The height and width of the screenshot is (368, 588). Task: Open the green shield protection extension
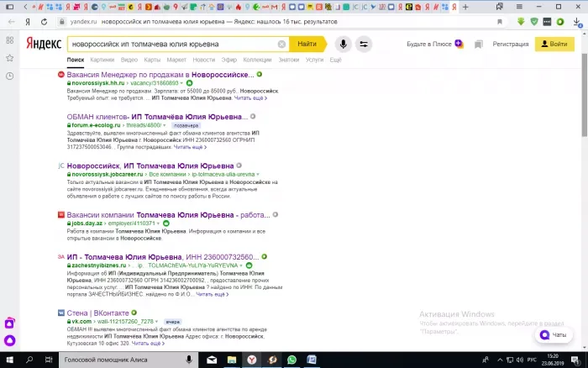pyautogui.click(x=534, y=22)
